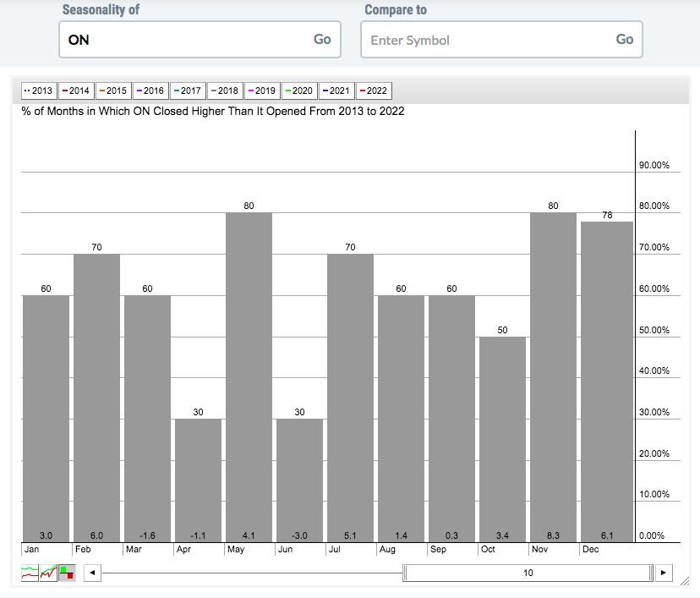Toggle the 2020 year legend button
Screen dimensions: 700x598
point(298,91)
